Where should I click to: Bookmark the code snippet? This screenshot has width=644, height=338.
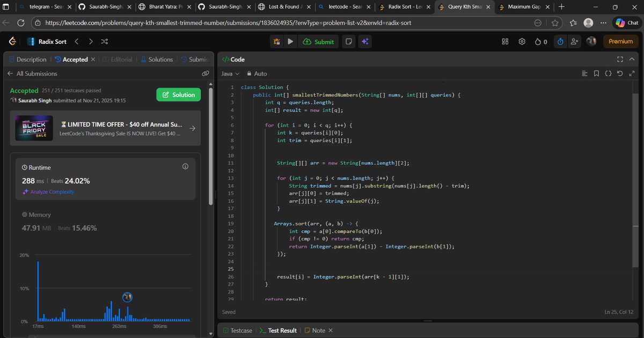click(596, 74)
